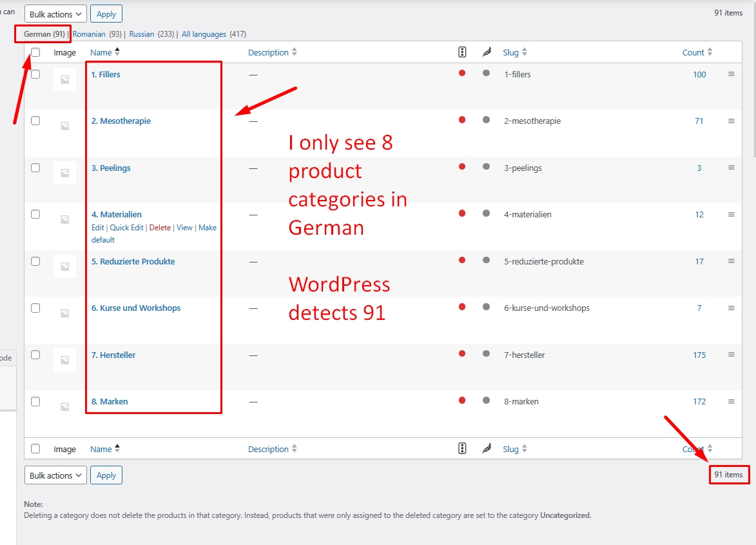Image resolution: width=756 pixels, height=545 pixels.
Task: Open the bottom Bulk actions dropdown
Action: point(55,475)
